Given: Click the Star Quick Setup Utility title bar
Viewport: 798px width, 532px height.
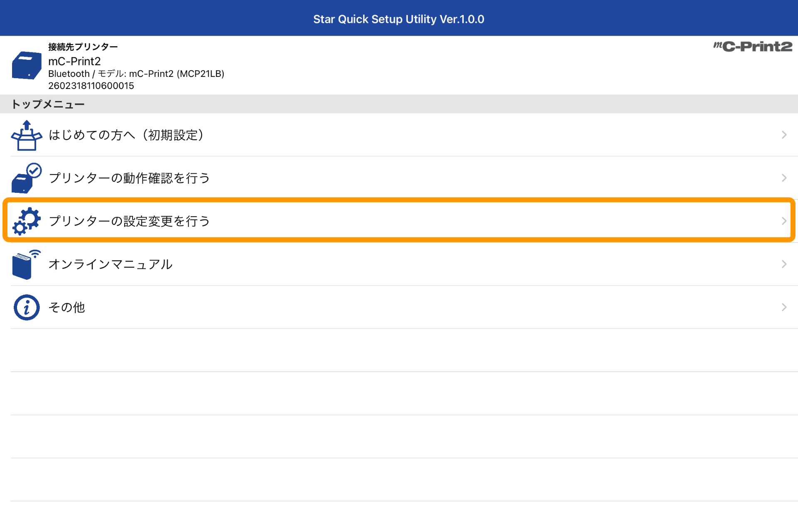Looking at the screenshot, I should point(399,19).
